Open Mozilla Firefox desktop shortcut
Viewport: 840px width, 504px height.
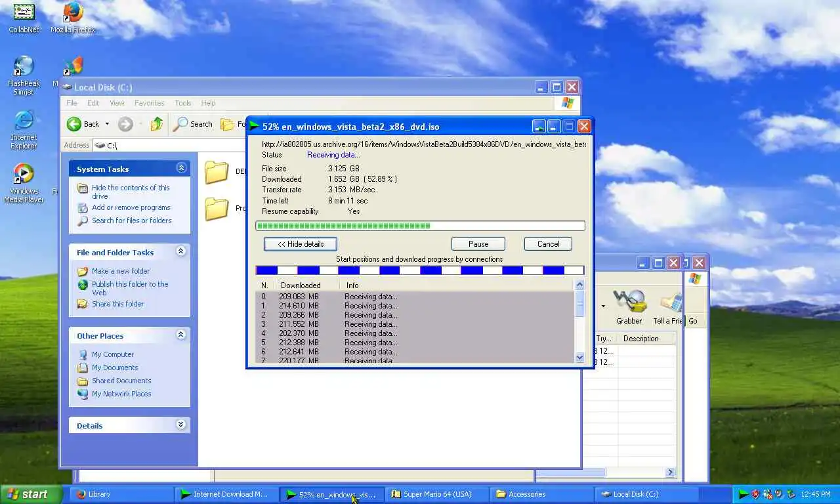(x=73, y=18)
